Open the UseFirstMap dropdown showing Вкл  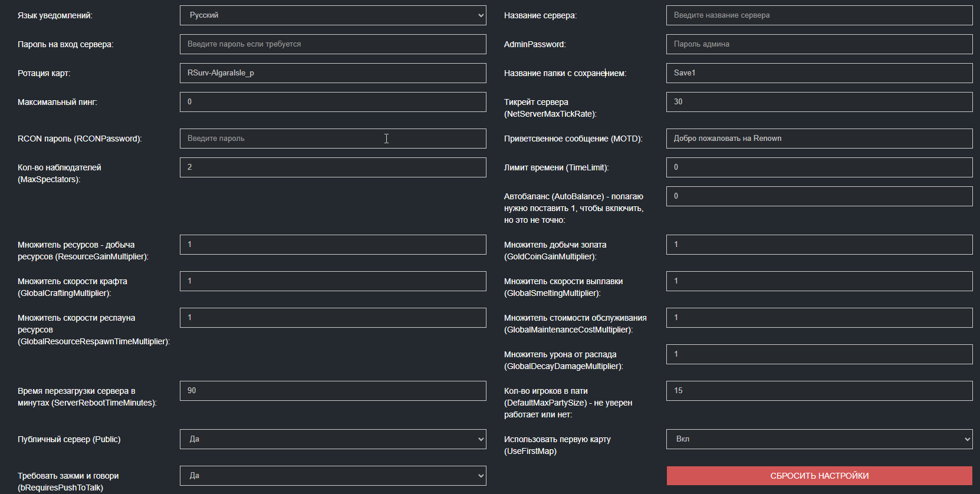coord(819,439)
